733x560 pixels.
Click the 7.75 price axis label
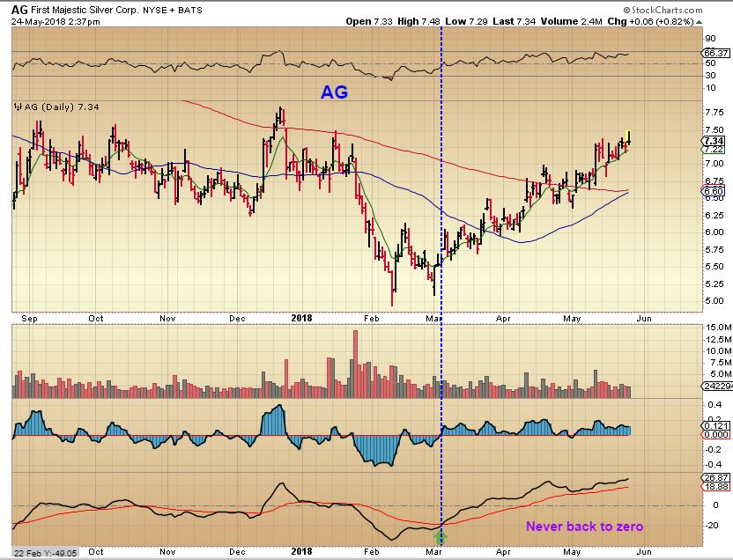[714, 112]
